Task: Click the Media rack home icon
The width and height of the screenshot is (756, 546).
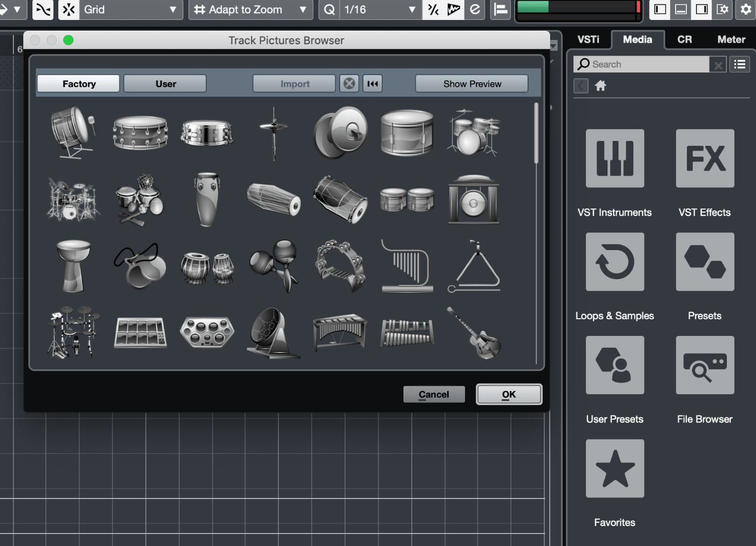Action: [600, 86]
